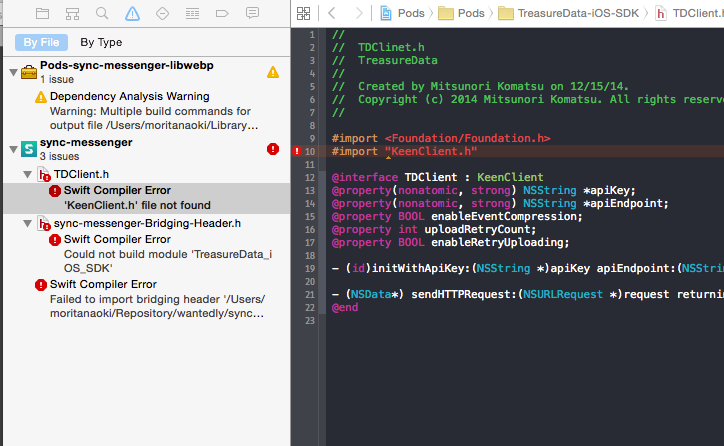Select the Issue navigator warning-triangle icon
This screenshot has width=724, height=446.
click(x=133, y=13)
